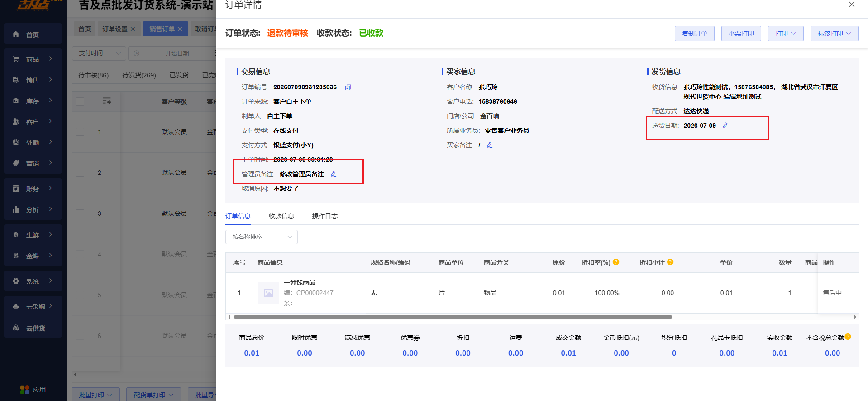The image size is (868, 401).
Task: Toggle the select-all checkbox in table header
Action: [x=80, y=101]
